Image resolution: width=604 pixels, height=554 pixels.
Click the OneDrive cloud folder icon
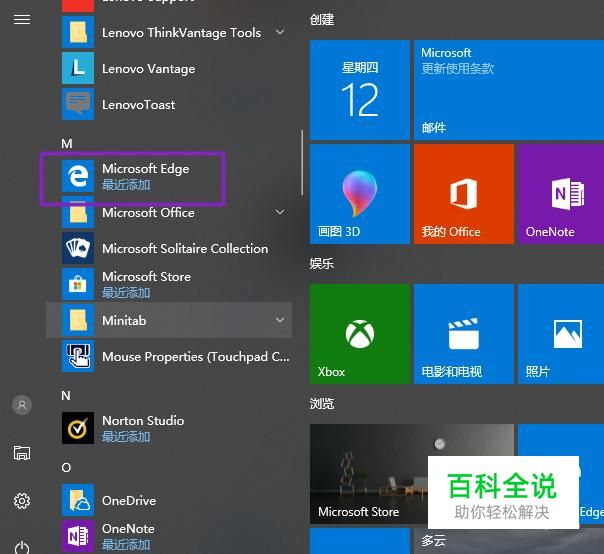[78, 500]
